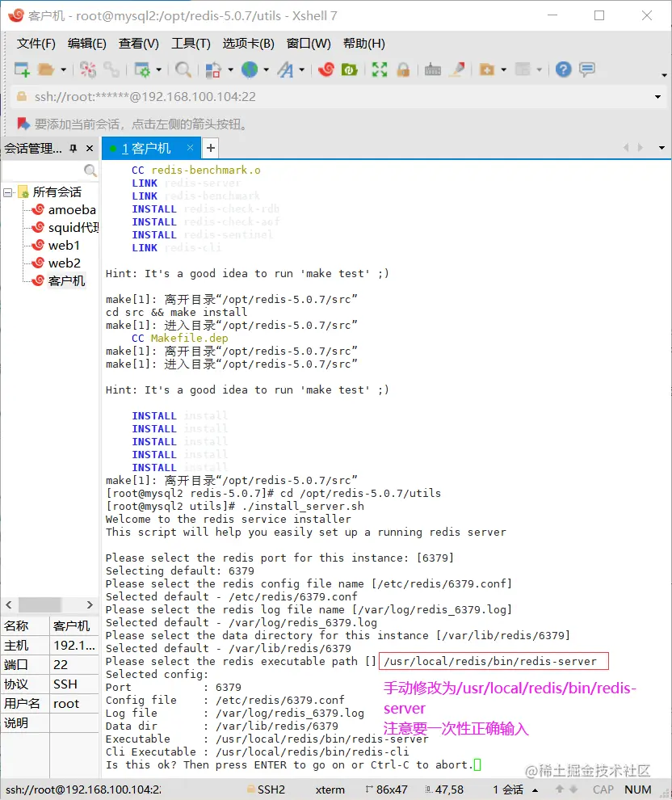
Task: Pin the session manager panel
Action: click(x=73, y=148)
